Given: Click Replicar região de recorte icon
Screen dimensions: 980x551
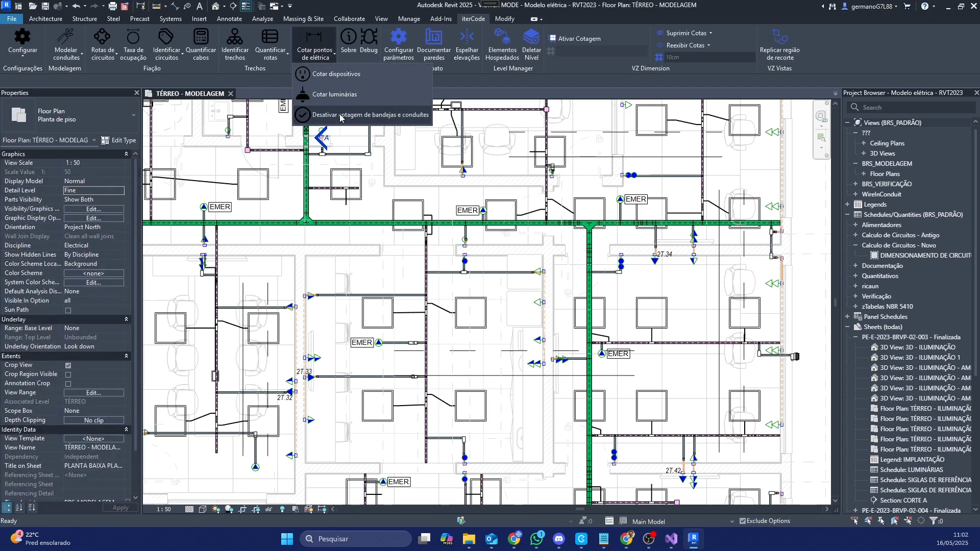Looking at the screenshot, I should point(779,37).
